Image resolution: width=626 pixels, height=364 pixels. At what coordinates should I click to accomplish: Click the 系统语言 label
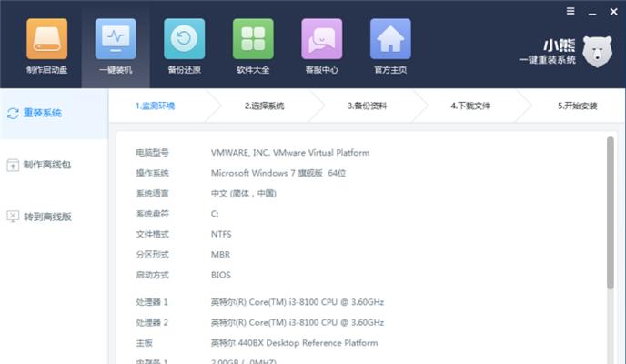(x=152, y=193)
